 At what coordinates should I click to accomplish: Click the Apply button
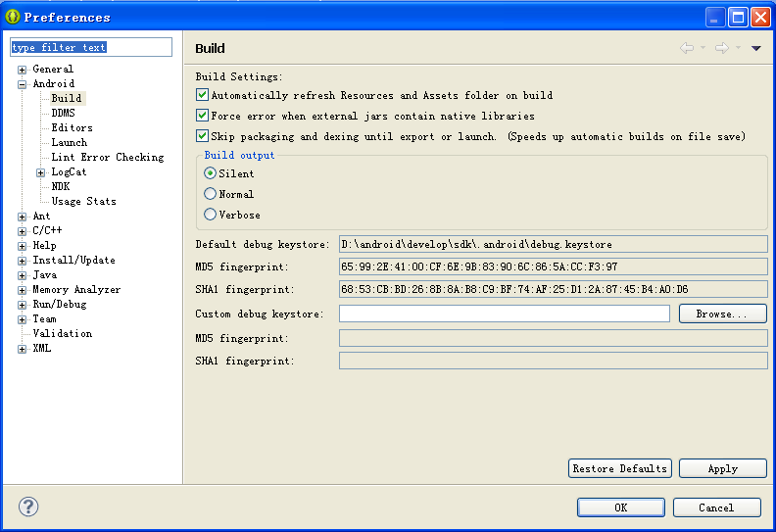[x=722, y=468]
